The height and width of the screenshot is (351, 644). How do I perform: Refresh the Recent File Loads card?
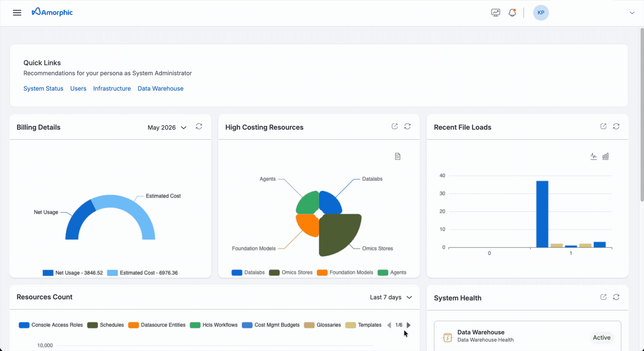pos(616,126)
